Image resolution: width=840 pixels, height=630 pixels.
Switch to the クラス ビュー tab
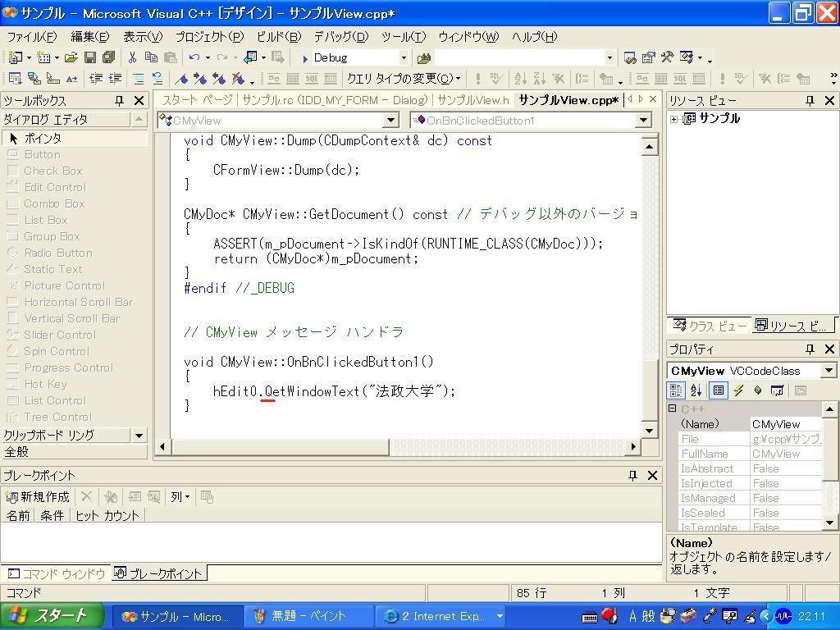coord(710,325)
